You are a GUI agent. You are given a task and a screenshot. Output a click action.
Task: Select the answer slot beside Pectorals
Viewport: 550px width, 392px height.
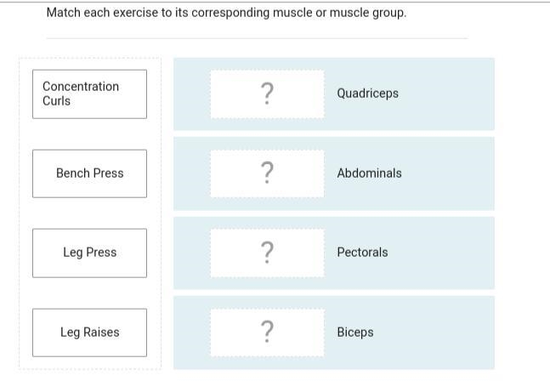pyautogui.click(x=267, y=253)
